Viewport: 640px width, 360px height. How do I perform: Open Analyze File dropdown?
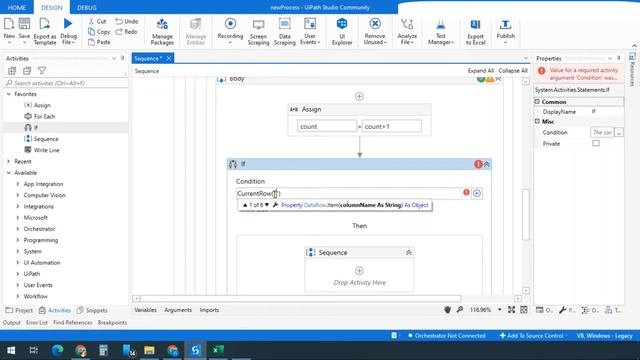[x=407, y=31]
